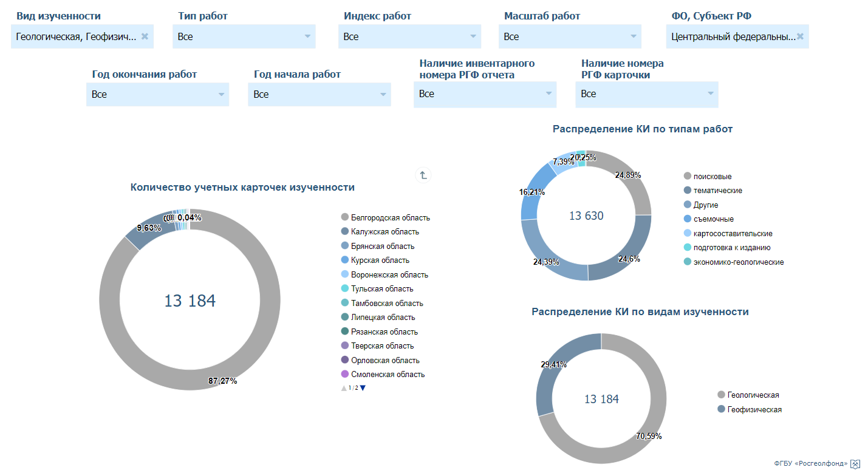The height and width of the screenshot is (473, 868).
Task: Clear the ФО, Субъект РФ filter selection
Action: pos(800,36)
